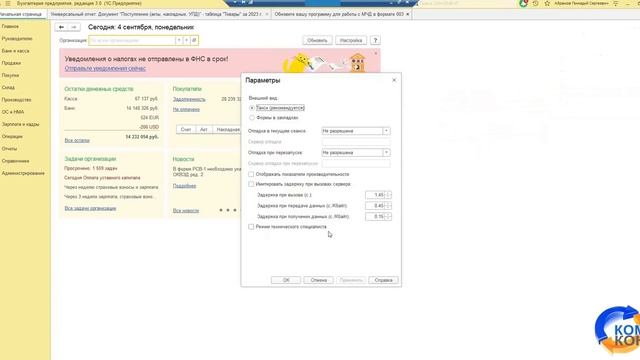Click OK in the Параметры dialog
Screen dimensions: 640x360
[286, 280]
